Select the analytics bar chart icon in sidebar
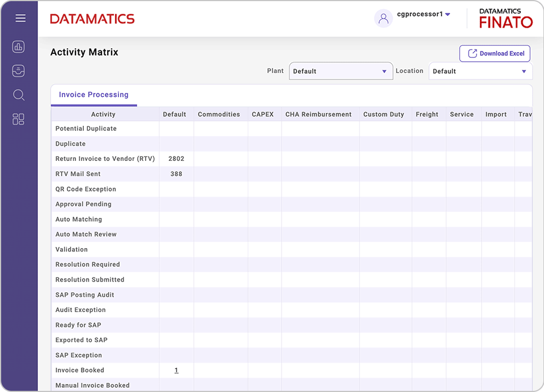The width and height of the screenshot is (544, 392). [18, 46]
